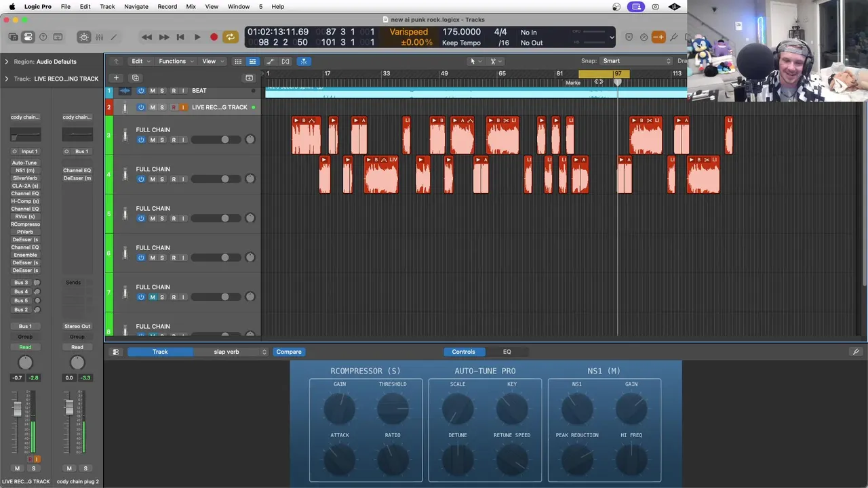Open the Apple menu
The width and height of the screenshot is (868, 488).
pos(12,6)
